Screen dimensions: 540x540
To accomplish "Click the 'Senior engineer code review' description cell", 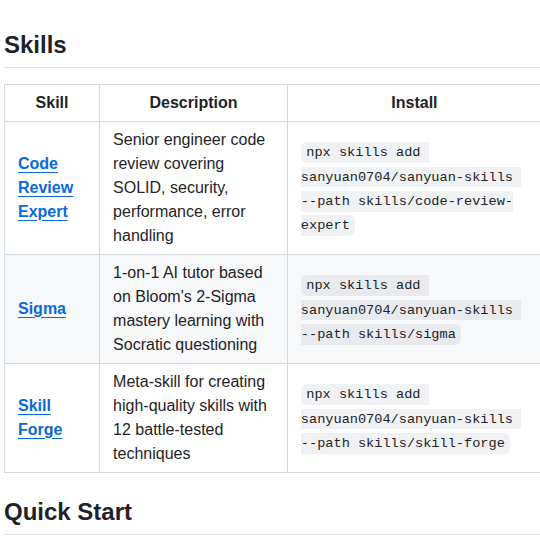I will point(193,188).
